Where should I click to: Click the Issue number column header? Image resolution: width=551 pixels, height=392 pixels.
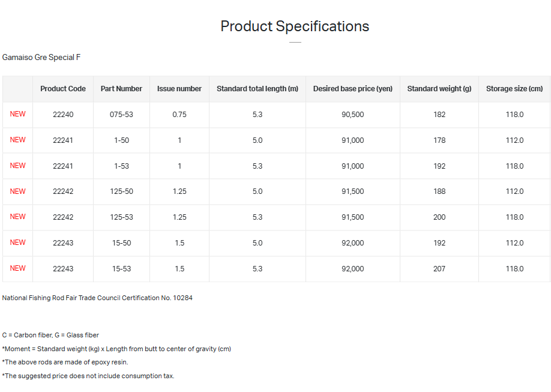(179, 89)
